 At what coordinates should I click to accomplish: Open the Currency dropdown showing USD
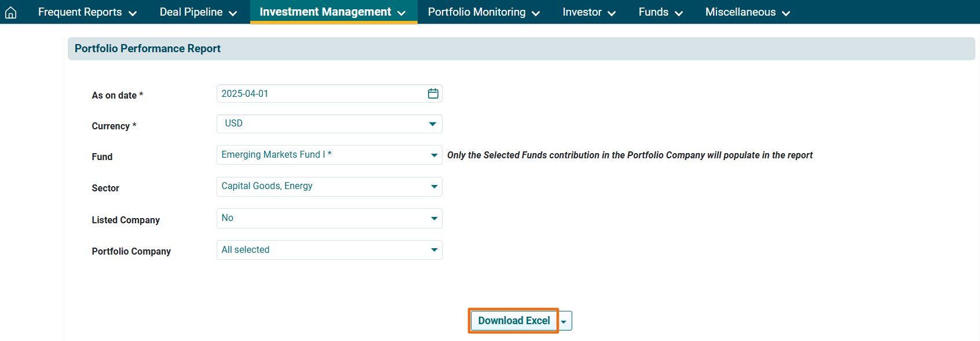pos(329,124)
